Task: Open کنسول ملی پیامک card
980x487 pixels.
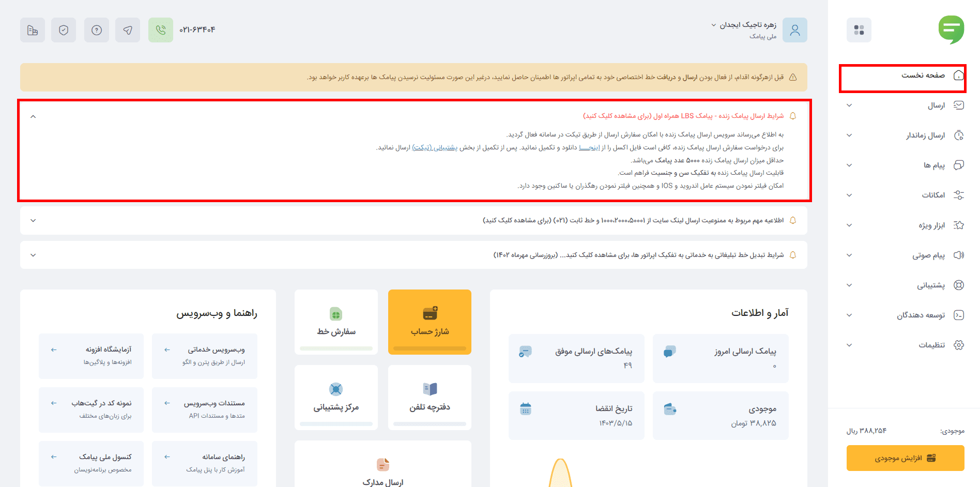Action: click(x=91, y=463)
